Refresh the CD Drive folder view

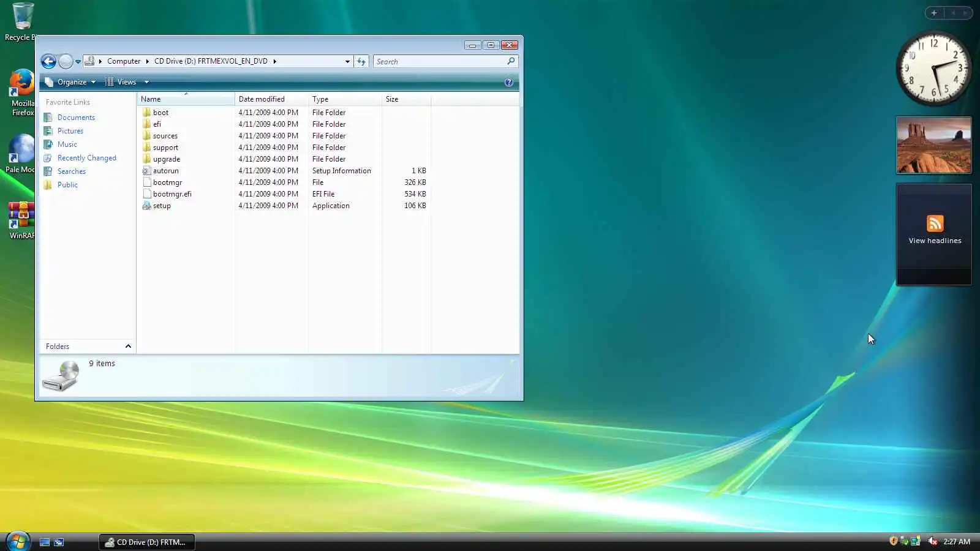click(x=361, y=61)
